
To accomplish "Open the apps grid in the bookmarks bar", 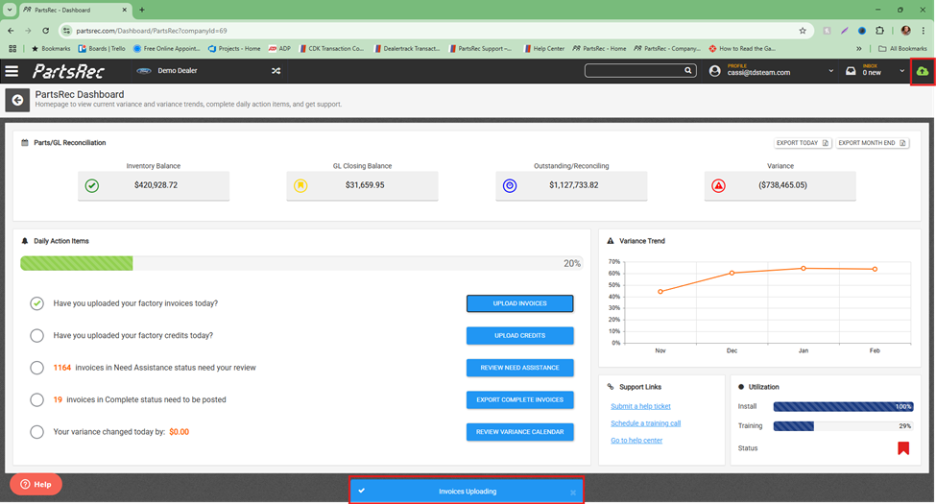I will click(12, 48).
